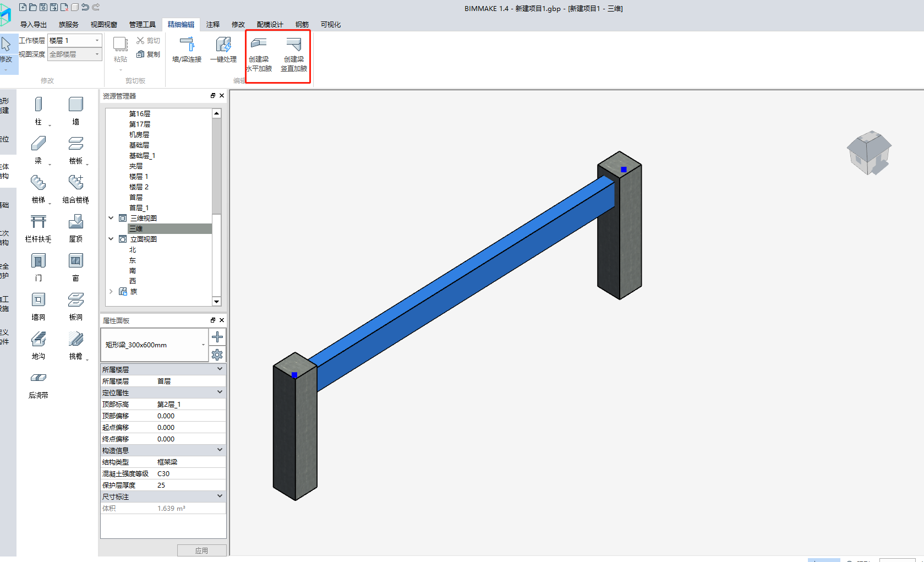Click the 3D view cube house

click(x=869, y=152)
